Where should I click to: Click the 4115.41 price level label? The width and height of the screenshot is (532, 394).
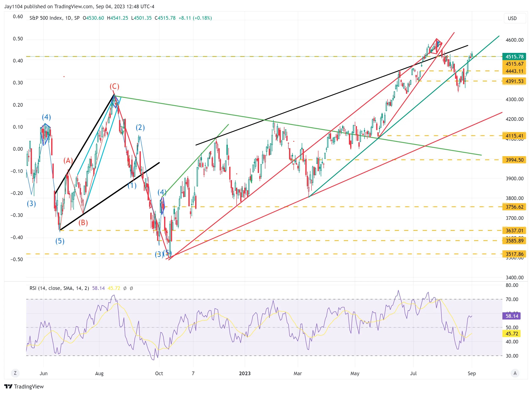514,136
